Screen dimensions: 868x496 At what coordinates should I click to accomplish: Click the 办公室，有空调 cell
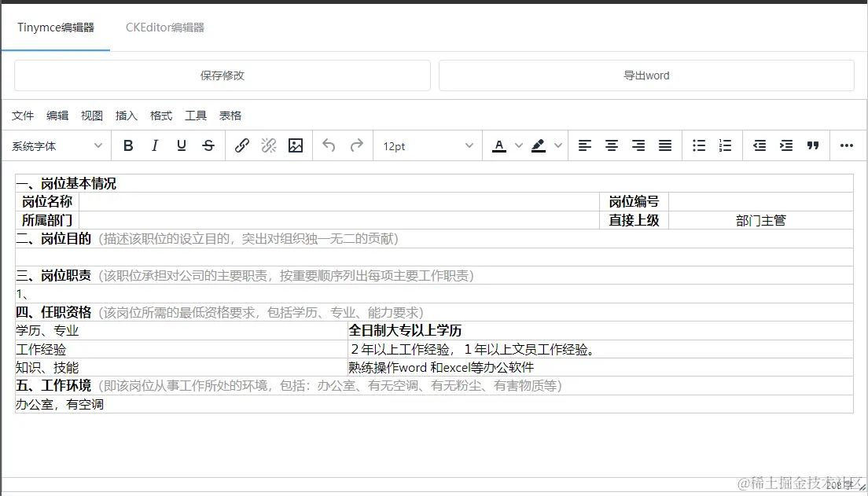[x=435, y=404]
